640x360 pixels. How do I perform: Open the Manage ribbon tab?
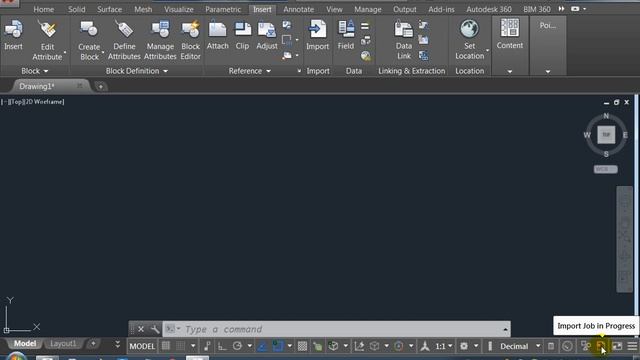coord(368,9)
